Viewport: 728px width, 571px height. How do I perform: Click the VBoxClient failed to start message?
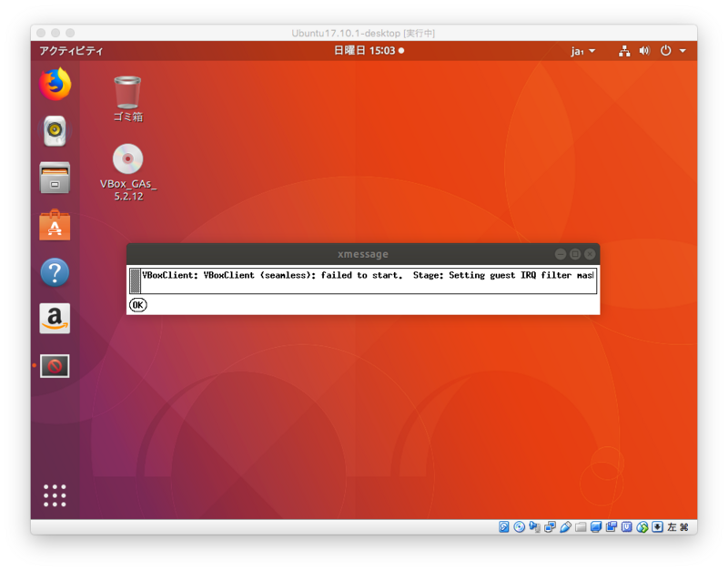point(368,275)
